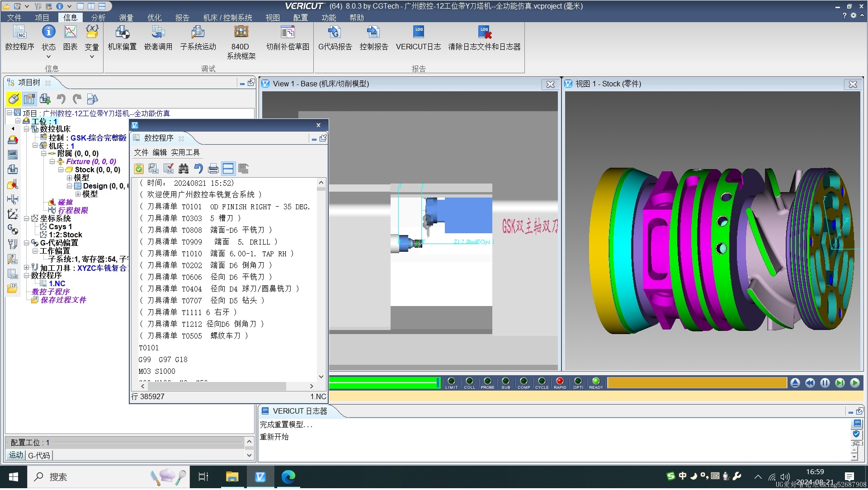Expand the 加工刀具 tree node
Screen dimensions: 868x490
pos(26,268)
